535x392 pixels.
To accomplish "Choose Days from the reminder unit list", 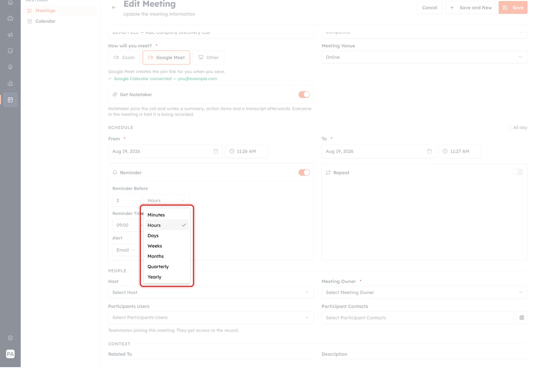I will pyautogui.click(x=167, y=236).
